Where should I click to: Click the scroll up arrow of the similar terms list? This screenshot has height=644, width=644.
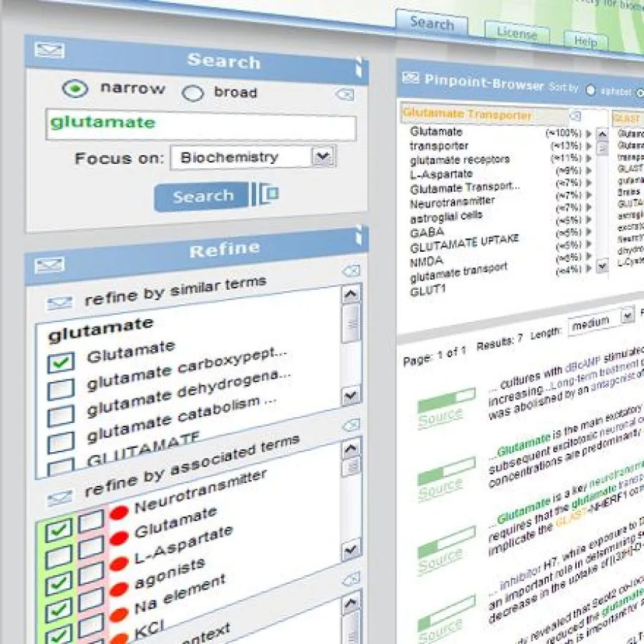click(351, 293)
